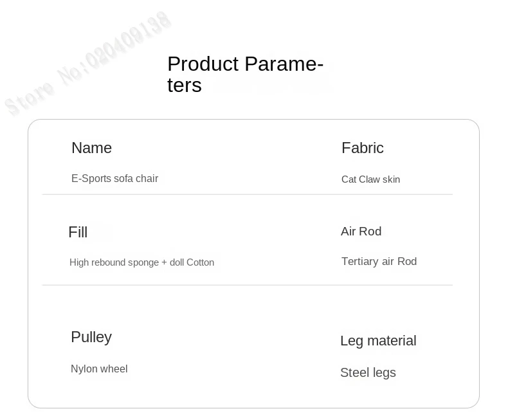Select the Leg material label
This screenshot has width=508, height=420.
(x=378, y=341)
